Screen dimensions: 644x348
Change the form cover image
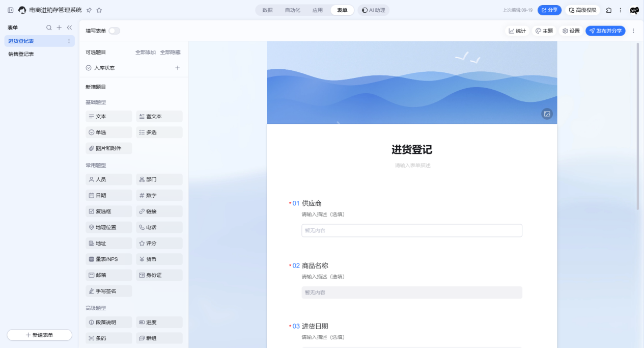tap(547, 114)
